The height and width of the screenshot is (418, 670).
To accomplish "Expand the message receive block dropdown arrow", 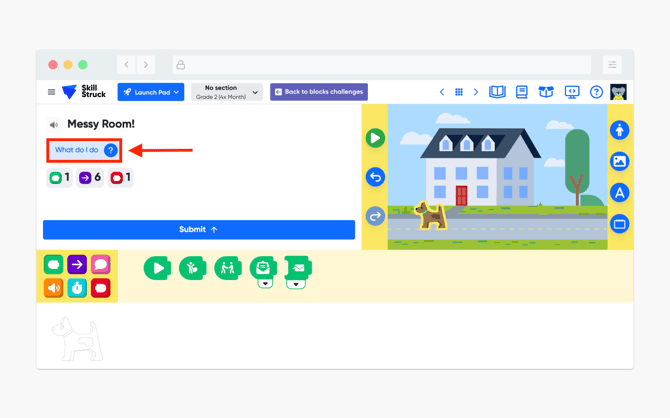I will tap(265, 284).
